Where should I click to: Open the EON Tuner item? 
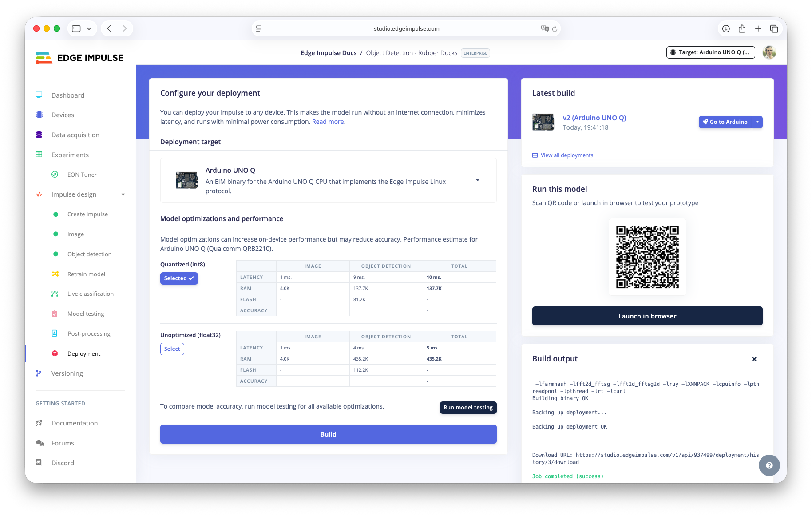(82, 175)
